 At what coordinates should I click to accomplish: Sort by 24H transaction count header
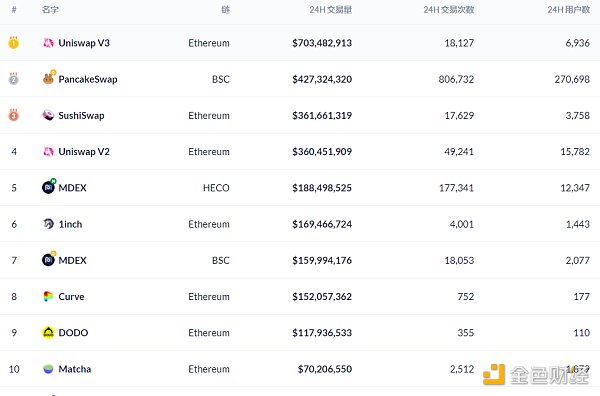pos(448,10)
